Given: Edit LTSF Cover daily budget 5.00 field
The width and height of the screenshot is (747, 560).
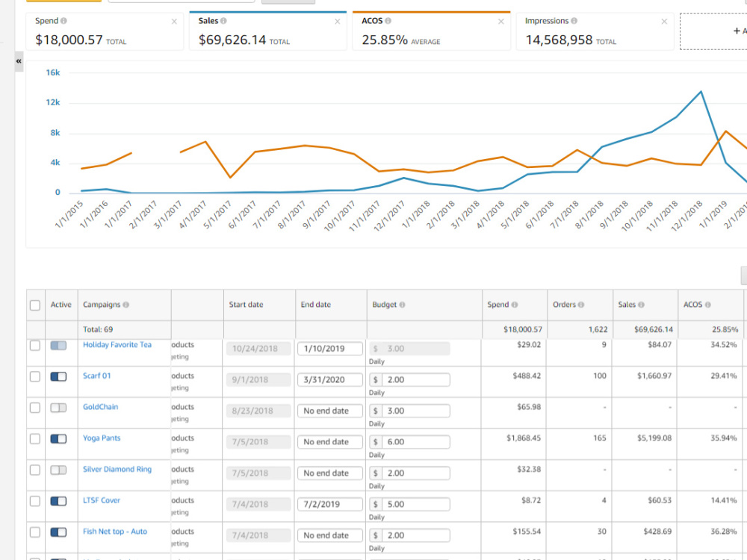Looking at the screenshot, I should (x=415, y=504).
